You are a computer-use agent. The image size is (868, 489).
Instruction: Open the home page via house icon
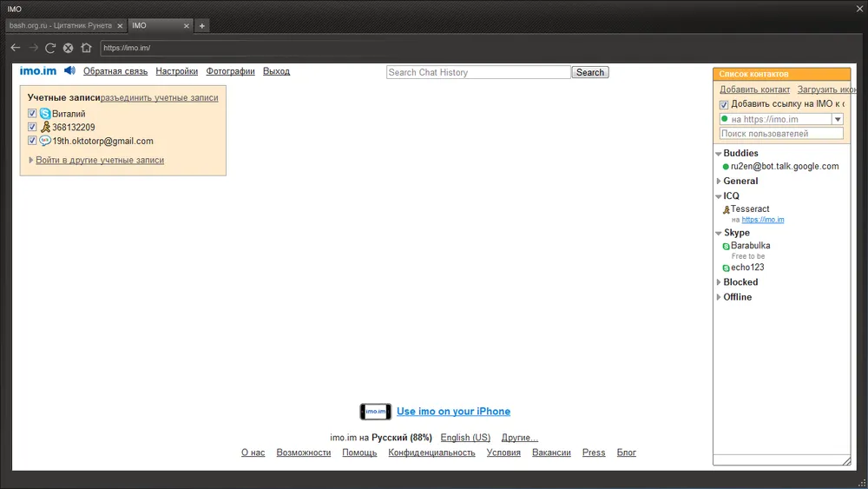86,48
